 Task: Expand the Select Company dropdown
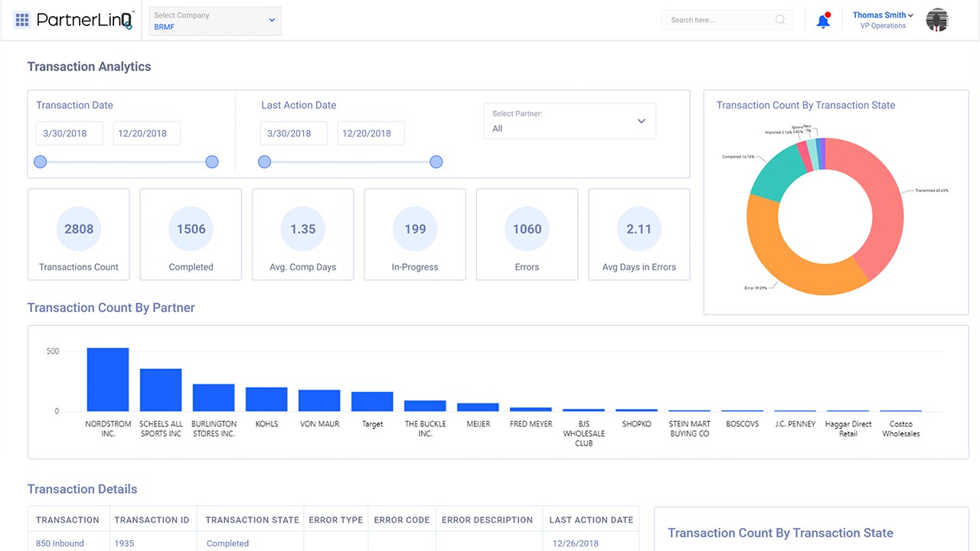coord(215,21)
